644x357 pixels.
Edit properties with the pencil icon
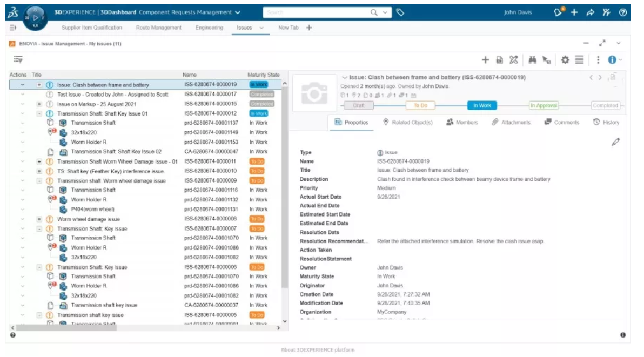615,142
